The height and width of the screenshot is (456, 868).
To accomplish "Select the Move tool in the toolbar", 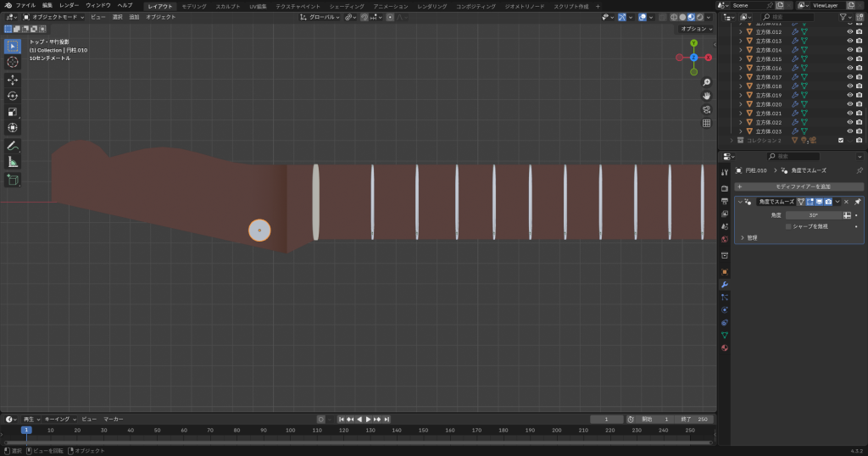I will pos(13,80).
